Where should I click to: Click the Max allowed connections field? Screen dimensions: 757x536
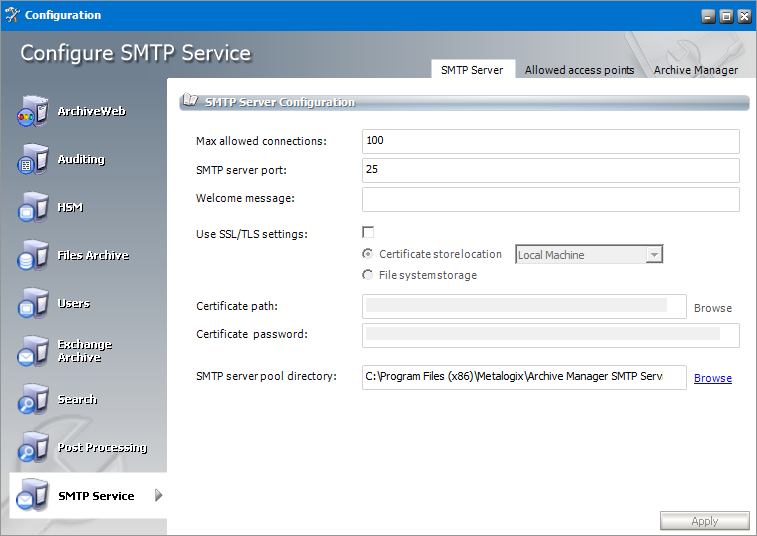[x=550, y=141]
